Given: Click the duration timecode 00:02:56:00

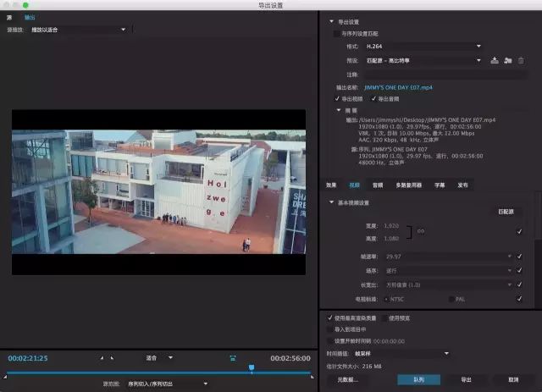Looking at the screenshot, I should [x=290, y=358].
